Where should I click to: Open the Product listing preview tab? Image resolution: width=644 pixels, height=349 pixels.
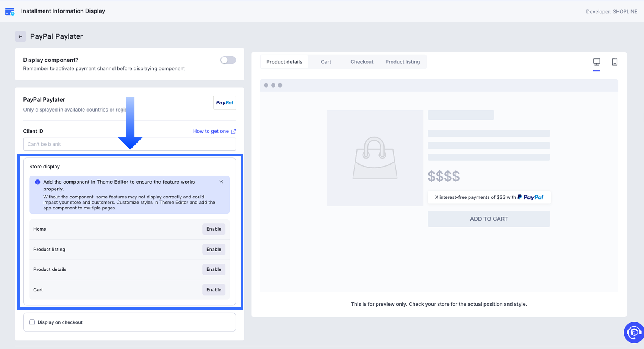403,62
